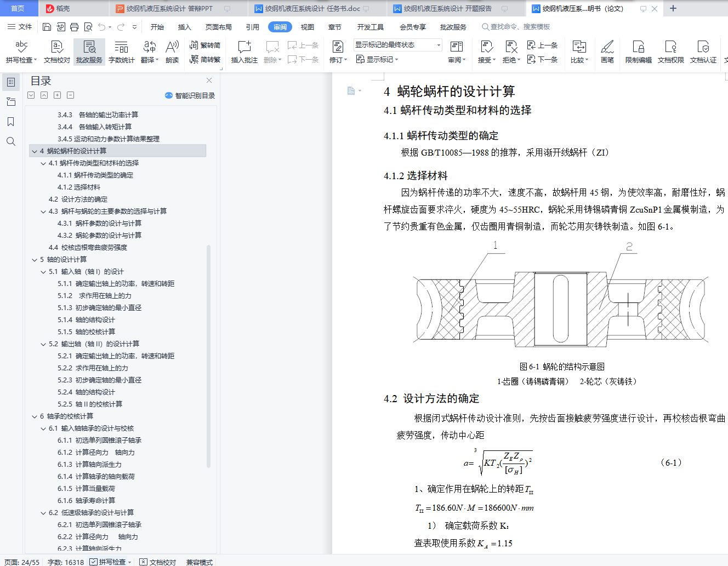
Task: Click 插入批注 to add a comment
Action: pos(244,52)
